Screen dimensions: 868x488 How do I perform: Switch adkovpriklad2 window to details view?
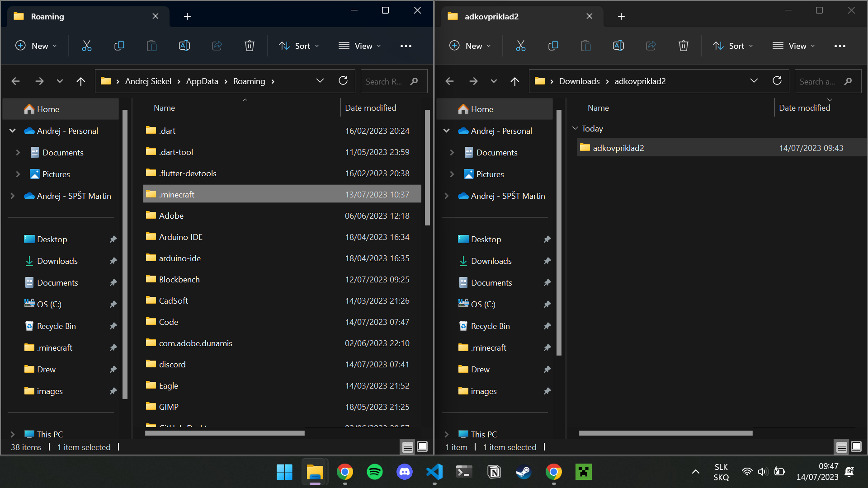pos(841,447)
